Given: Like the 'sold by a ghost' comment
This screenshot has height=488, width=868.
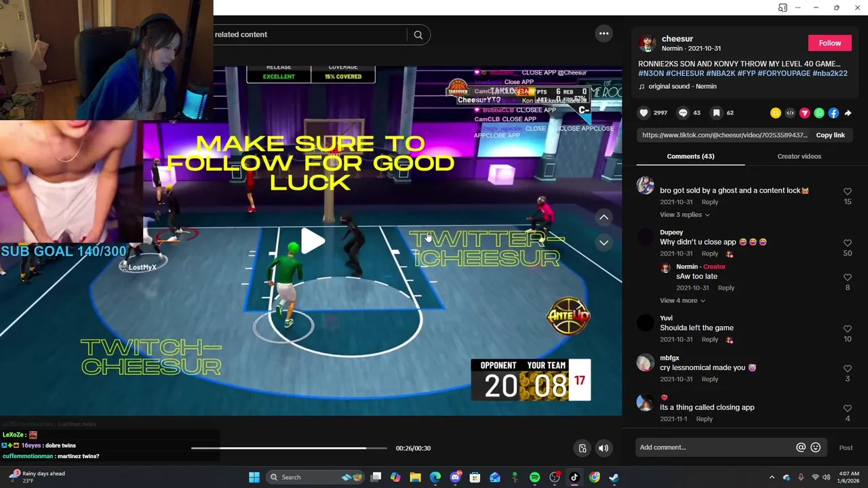Looking at the screenshot, I should 848,192.
